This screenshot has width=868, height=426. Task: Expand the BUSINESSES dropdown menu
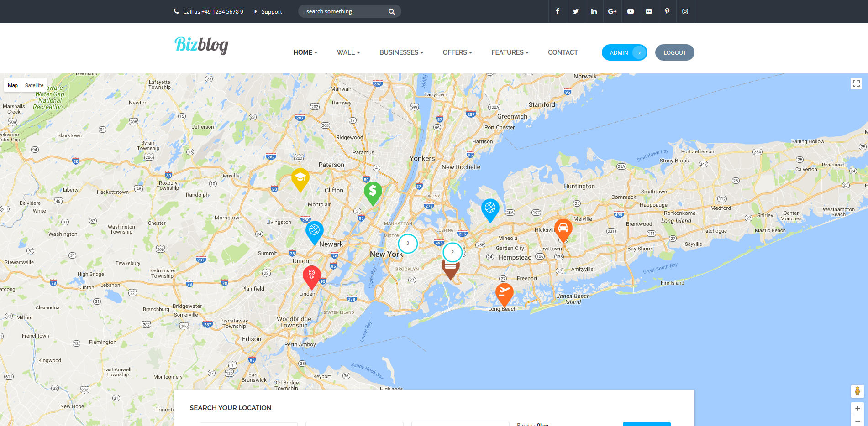[401, 52]
